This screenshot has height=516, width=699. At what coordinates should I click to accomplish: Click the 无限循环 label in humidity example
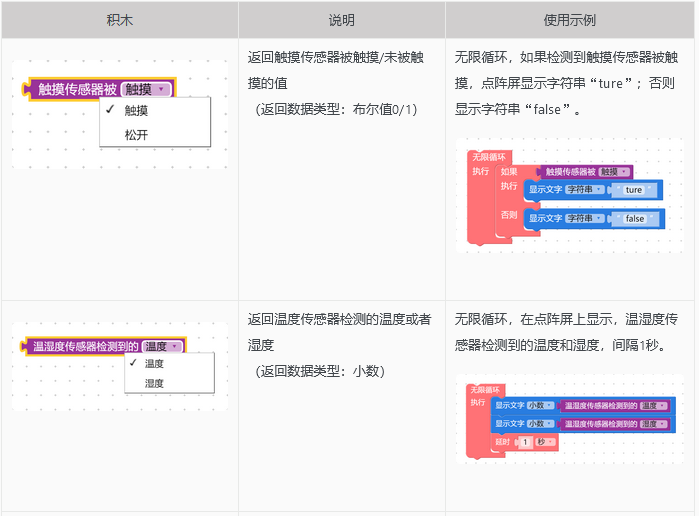485,390
